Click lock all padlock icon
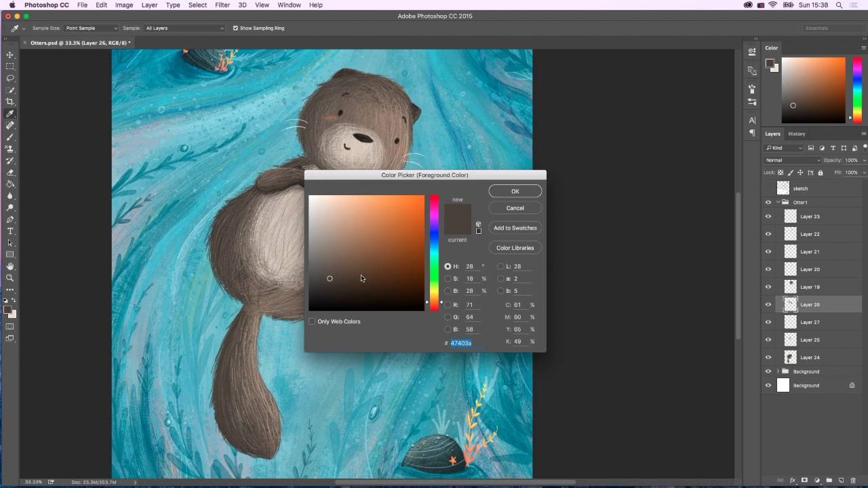868x488 pixels. click(x=820, y=172)
